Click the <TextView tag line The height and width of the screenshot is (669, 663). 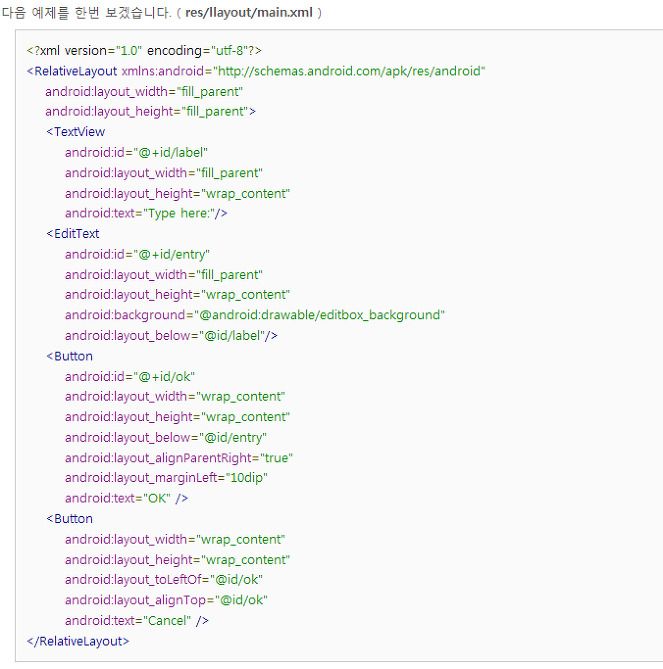click(x=76, y=132)
